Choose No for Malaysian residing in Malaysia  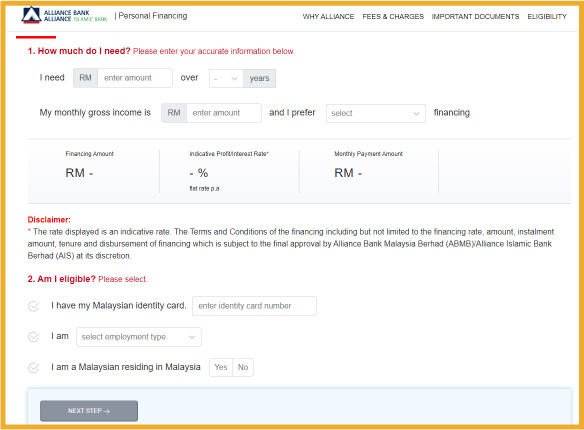243,367
